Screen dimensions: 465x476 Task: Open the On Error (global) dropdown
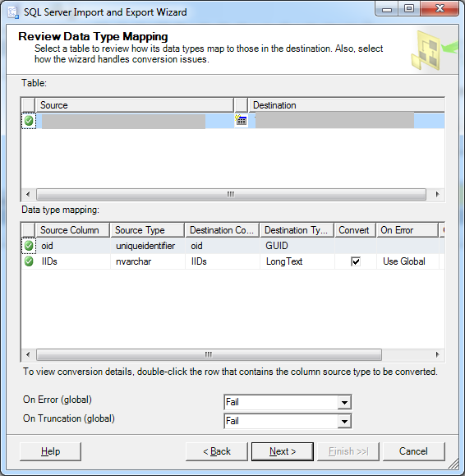tap(344, 403)
